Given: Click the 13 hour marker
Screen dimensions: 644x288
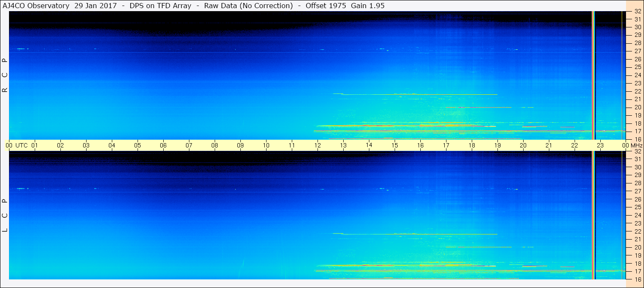Looking at the screenshot, I should 343,145.
